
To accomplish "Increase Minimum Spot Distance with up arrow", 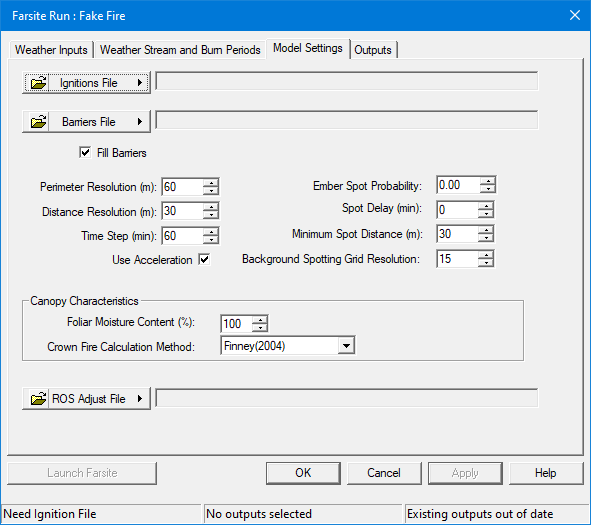I will 486,230.
